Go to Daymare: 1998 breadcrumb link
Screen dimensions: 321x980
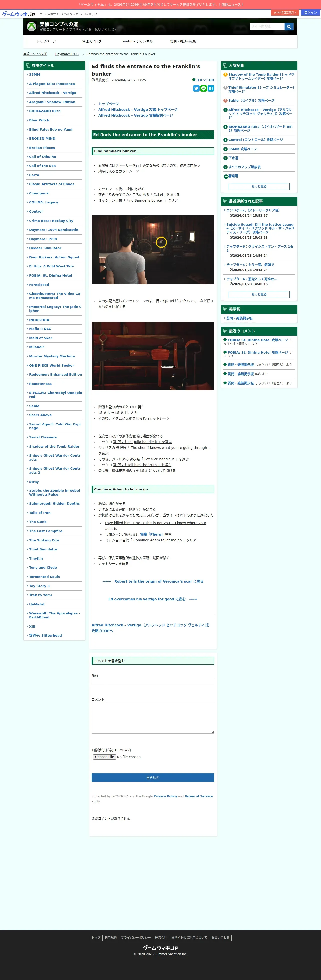point(67,54)
